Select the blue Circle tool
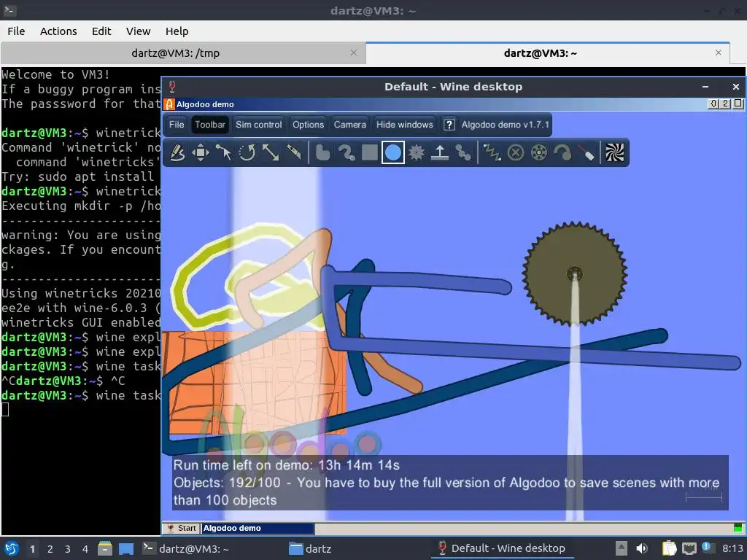Viewport: 747px width, 560px height. tap(393, 153)
